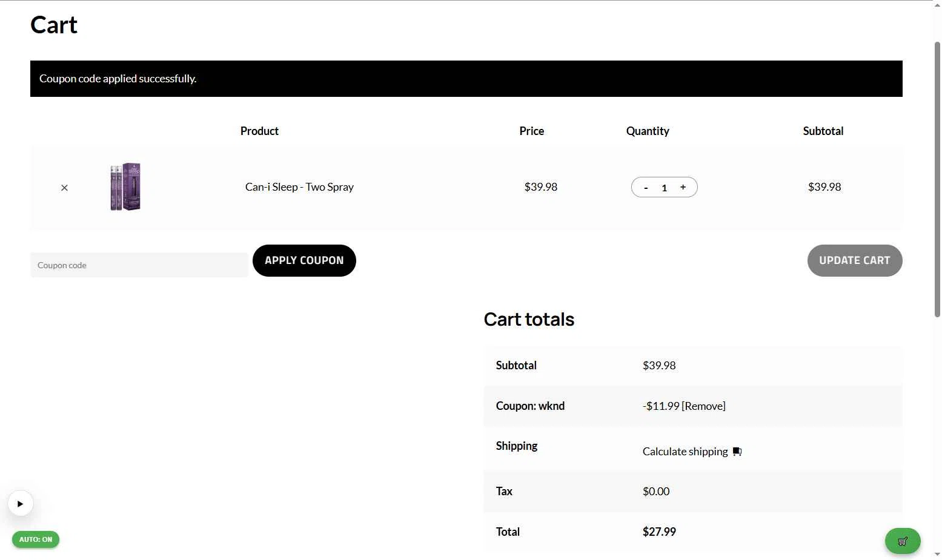
Task: Expand the Calculate shipping option
Action: click(685, 452)
